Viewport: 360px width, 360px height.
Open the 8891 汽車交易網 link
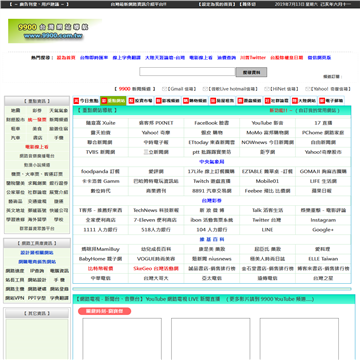pyautogui.click(x=212, y=191)
